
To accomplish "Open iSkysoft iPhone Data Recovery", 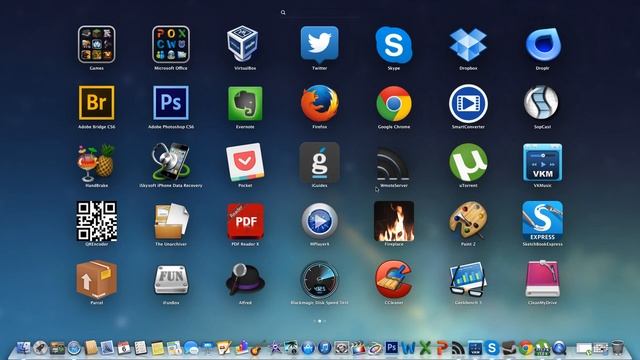I will (x=171, y=162).
